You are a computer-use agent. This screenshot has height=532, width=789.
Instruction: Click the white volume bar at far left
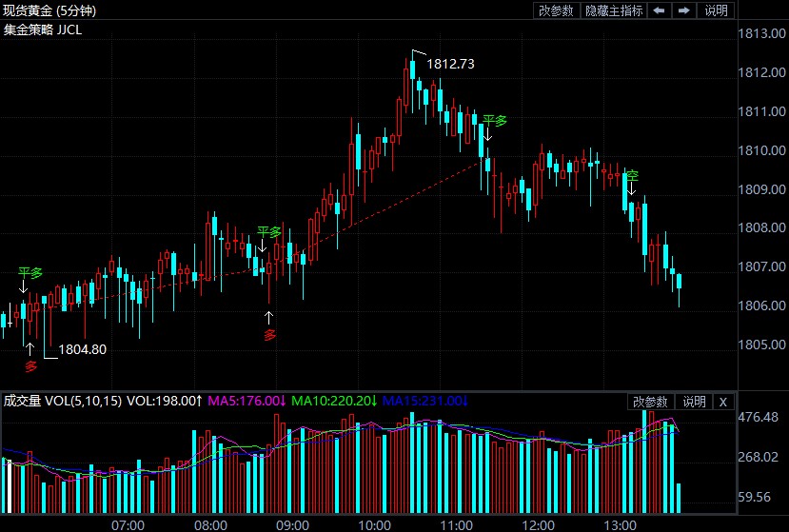pos(9,486)
